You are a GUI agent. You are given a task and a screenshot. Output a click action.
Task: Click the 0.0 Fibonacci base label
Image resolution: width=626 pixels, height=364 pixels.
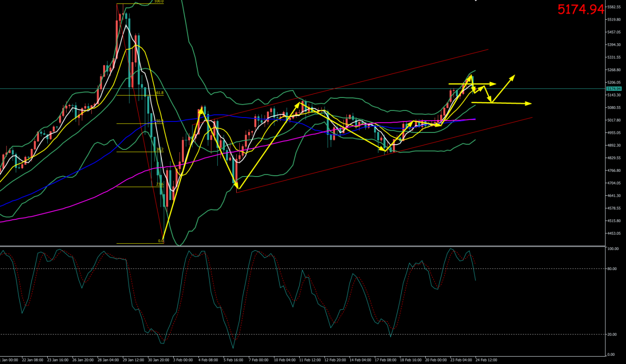tap(160, 241)
